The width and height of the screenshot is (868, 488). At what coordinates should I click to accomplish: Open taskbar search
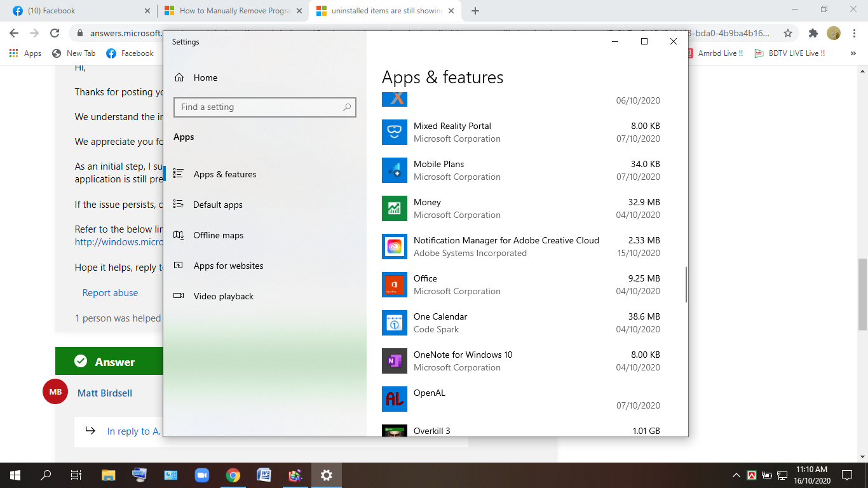(x=46, y=475)
